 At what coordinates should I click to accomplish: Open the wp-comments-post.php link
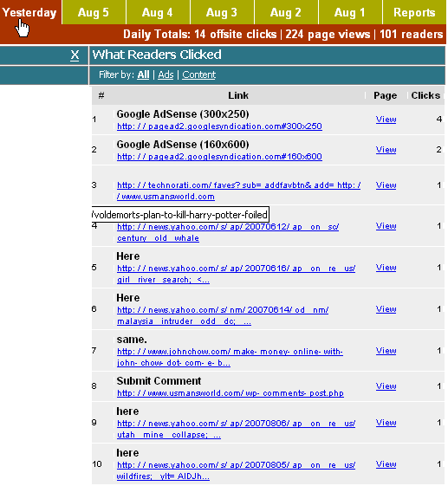[x=230, y=393]
